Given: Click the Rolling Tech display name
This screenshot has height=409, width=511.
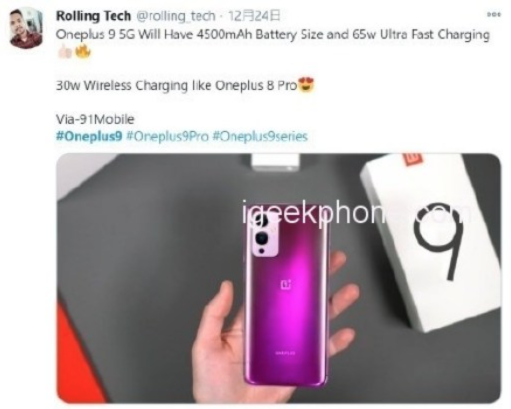Looking at the screenshot, I should 93,16.
